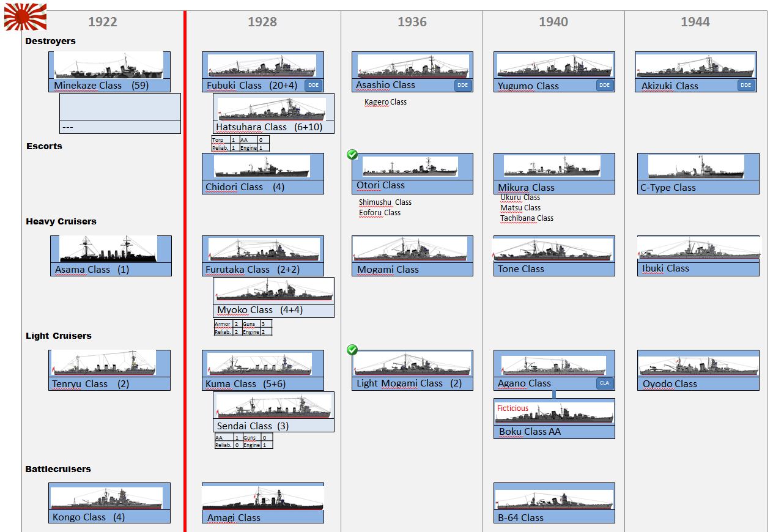The width and height of the screenshot is (773, 532).
Task: Click the stats table under Myoko Class
Action: point(243,328)
